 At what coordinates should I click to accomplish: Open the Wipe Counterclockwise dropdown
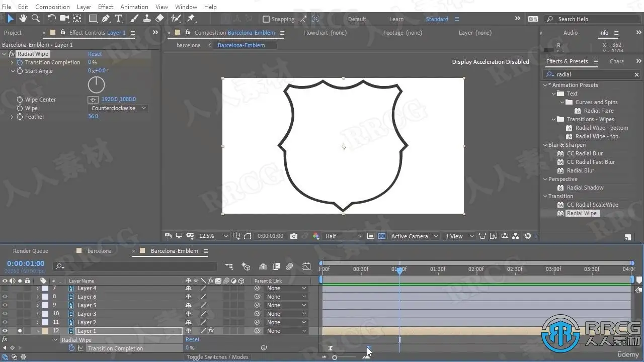point(118,108)
